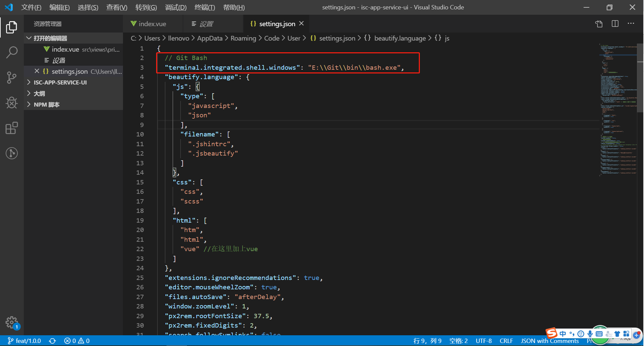Click the Sogou input icon in system tray
Viewport: 644px width, 346px height.
pyautogui.click(x=551, y=334)
